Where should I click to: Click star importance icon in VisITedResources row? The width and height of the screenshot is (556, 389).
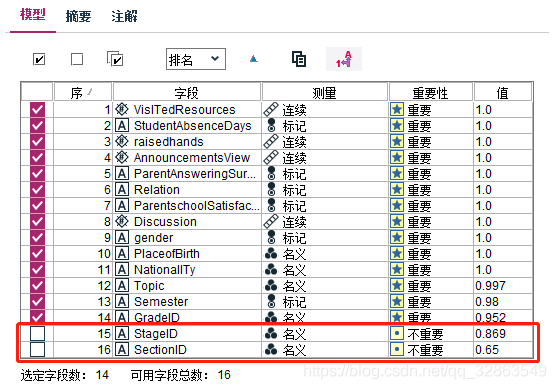point(397,110)
